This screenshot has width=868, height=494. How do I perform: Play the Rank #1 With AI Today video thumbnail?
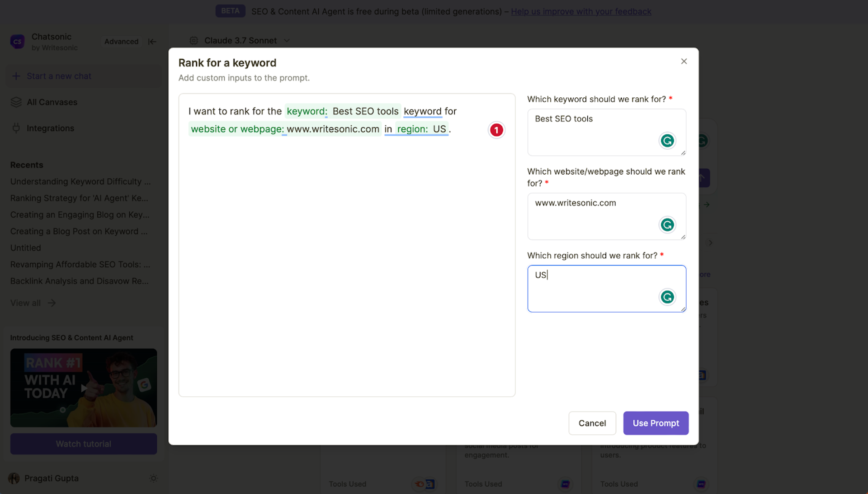coord(84,388)
